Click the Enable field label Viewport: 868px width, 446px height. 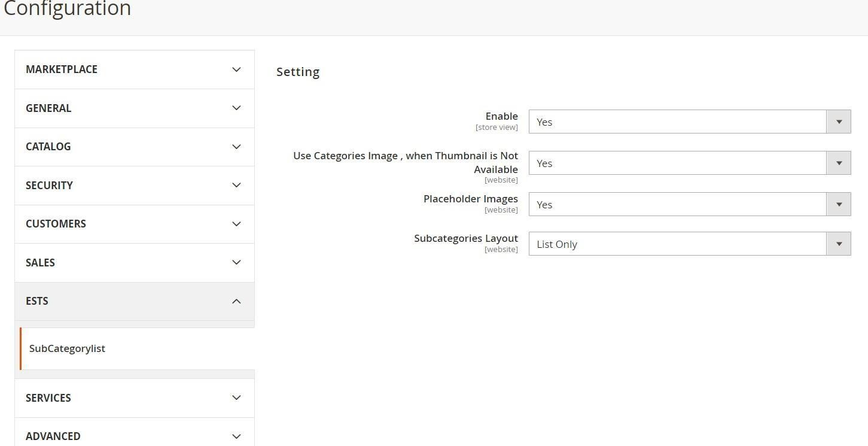pyautogui.click(x=501, y=116)
